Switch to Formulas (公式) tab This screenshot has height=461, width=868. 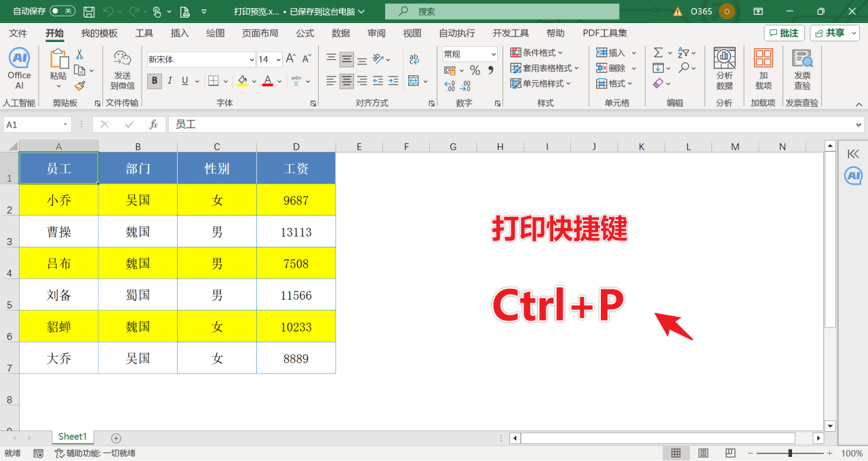(305, 33)
